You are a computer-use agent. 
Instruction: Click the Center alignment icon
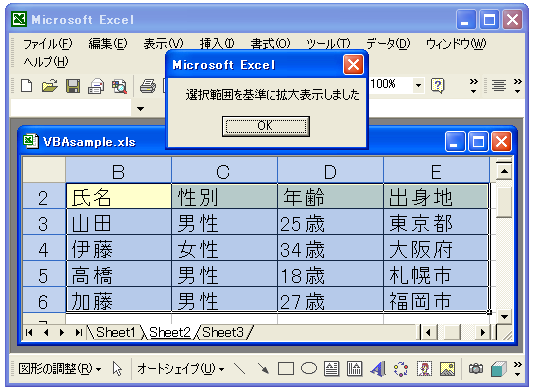point(499,85)
